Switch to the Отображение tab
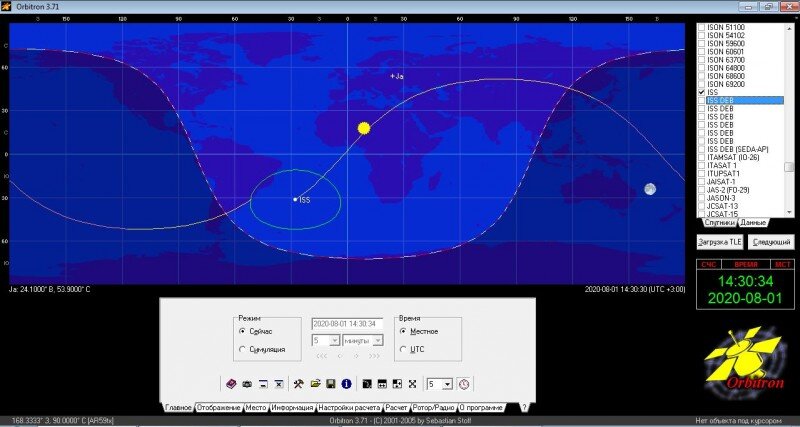 tap(218, 408)
